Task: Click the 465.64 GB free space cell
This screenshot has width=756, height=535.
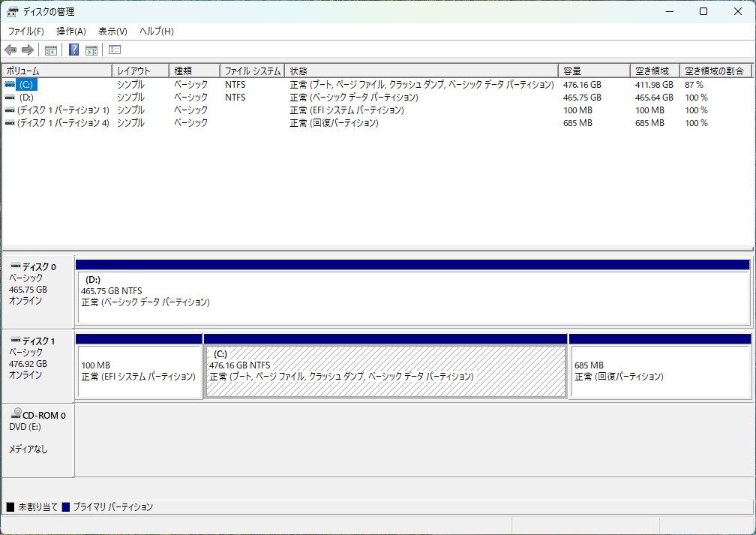Action: coord(654,98)
